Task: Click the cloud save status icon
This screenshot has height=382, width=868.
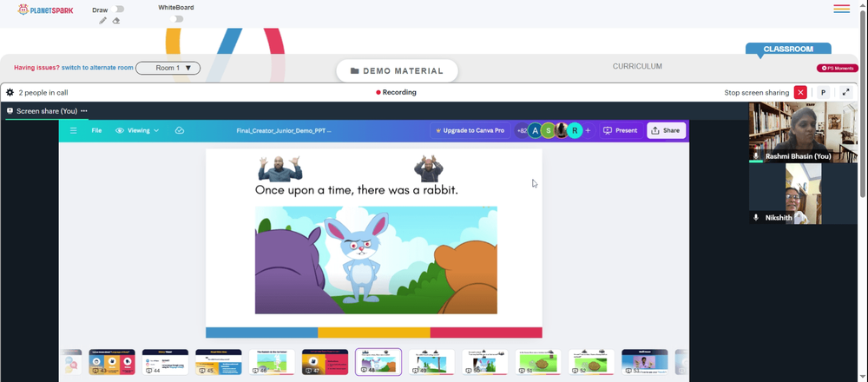Action: 180,130
